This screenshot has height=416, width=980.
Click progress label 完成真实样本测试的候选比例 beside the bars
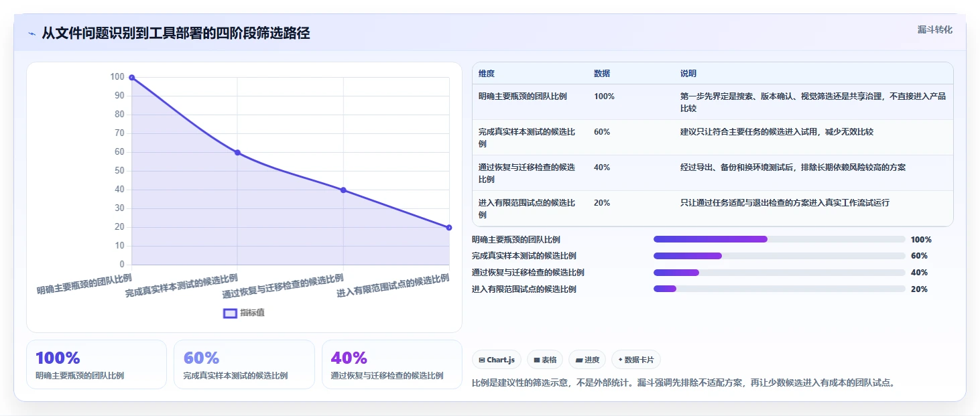(x=524, y=256)
